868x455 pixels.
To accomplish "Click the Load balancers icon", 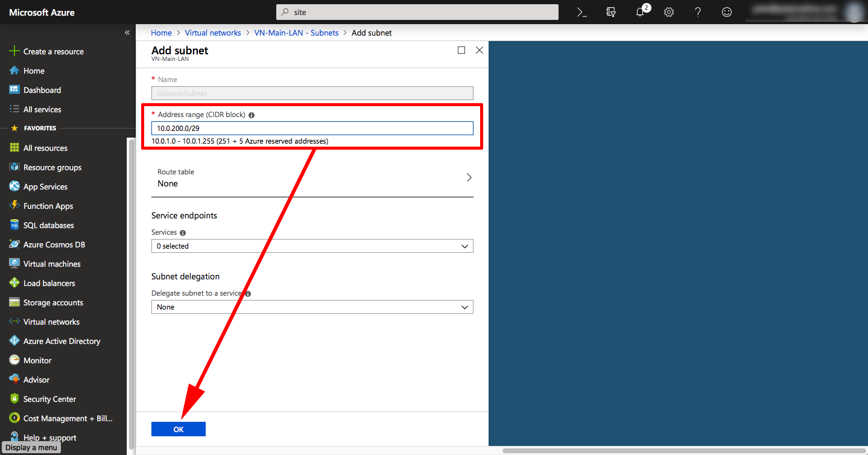I will (x=14, y=283).
